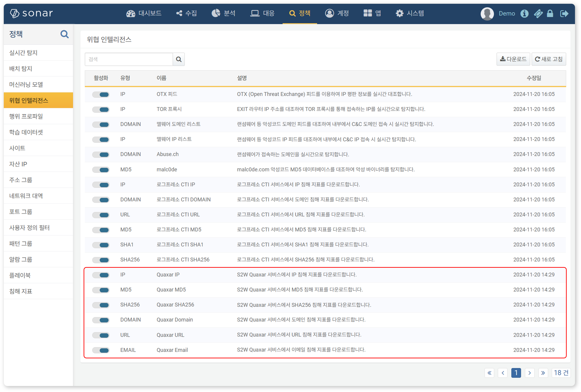Viewport: 581px width, 392px height.
Task: Click the ticket tag icon in header
Action: 538,13
